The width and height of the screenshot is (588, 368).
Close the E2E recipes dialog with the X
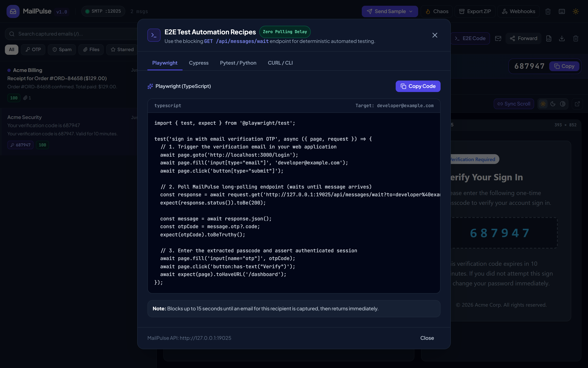click(x=435, y=35)
